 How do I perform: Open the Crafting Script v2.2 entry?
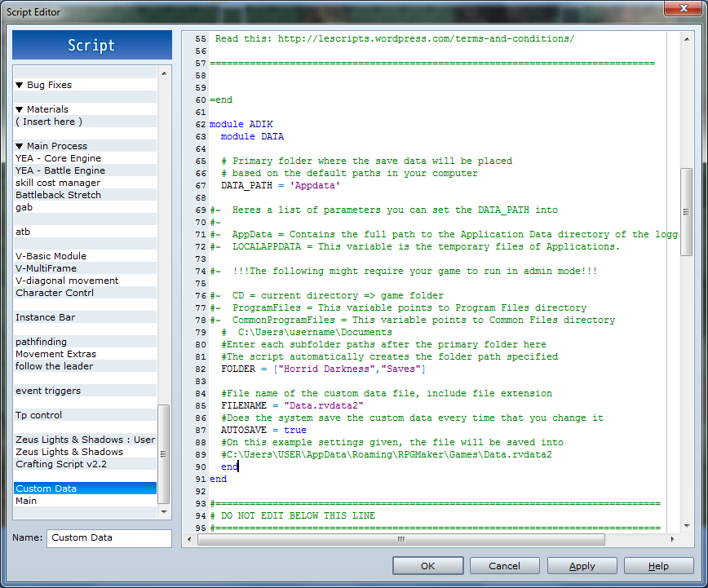(x=86, y=464)
